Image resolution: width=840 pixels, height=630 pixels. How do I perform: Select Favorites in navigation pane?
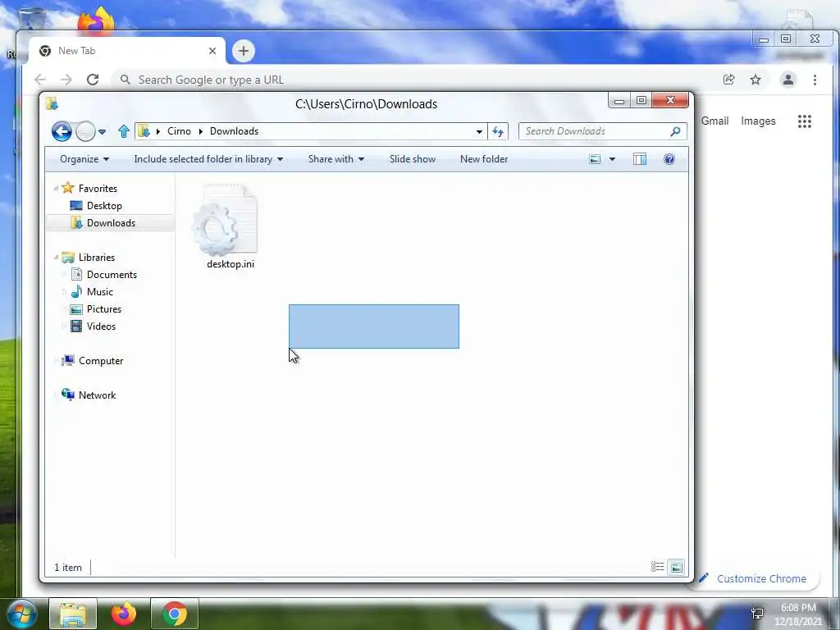pos(98,188)
